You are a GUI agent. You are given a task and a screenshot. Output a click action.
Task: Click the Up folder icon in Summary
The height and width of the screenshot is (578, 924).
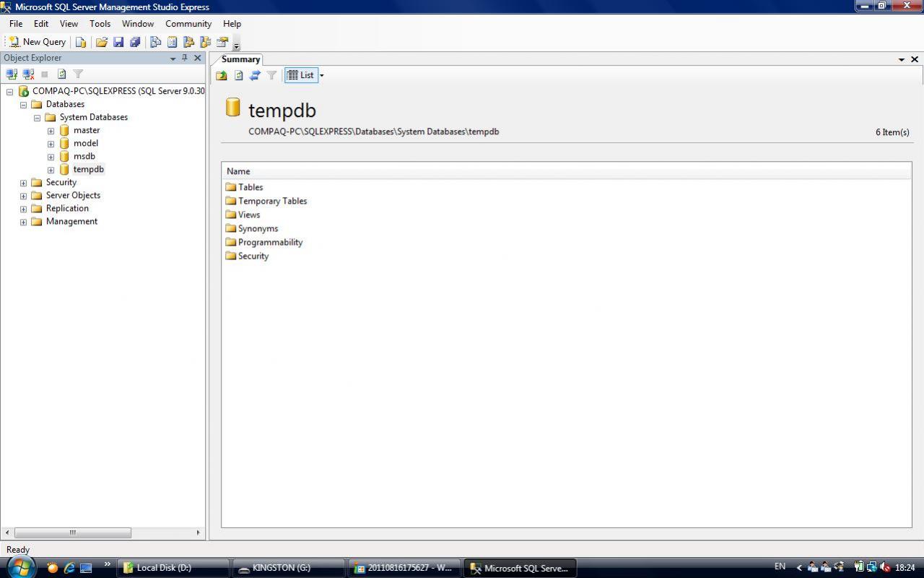[222, 75]
